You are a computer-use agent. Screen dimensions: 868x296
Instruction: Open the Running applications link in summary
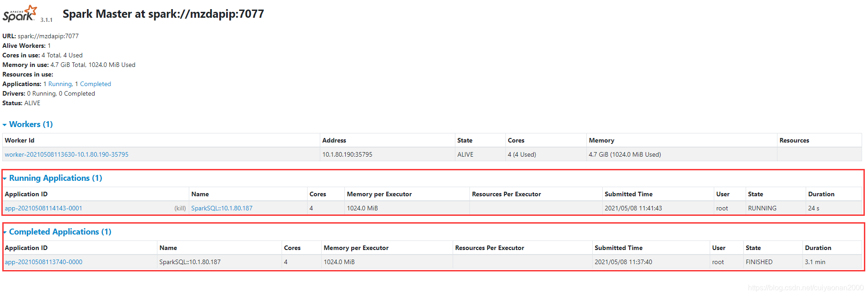point(60,84)
